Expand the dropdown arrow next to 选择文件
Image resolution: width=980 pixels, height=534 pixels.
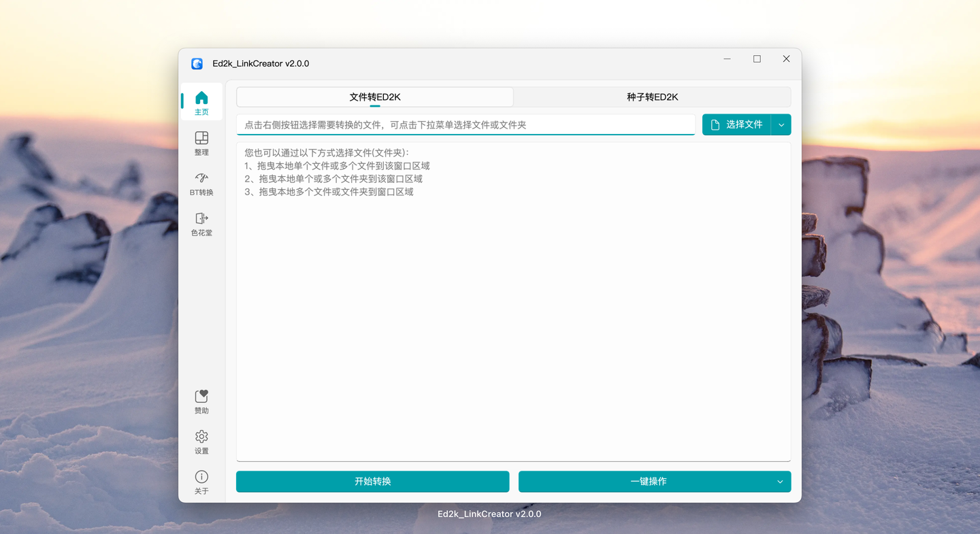781,124
